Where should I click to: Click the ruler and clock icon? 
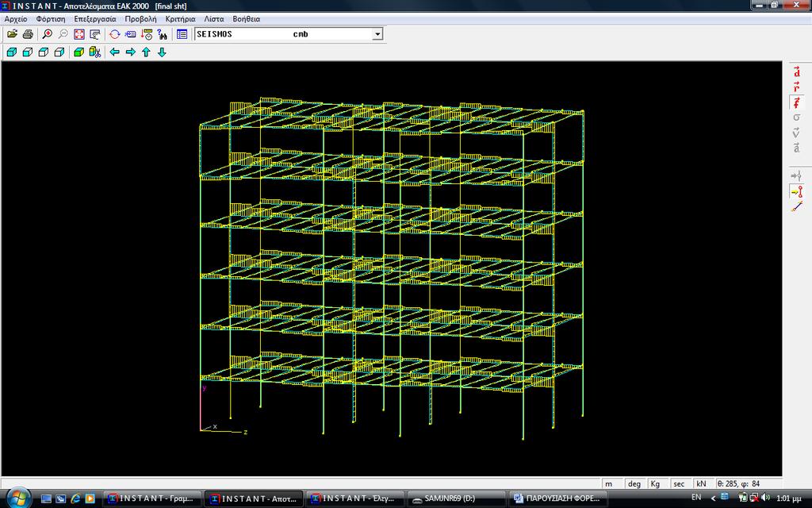pos(147,34)
